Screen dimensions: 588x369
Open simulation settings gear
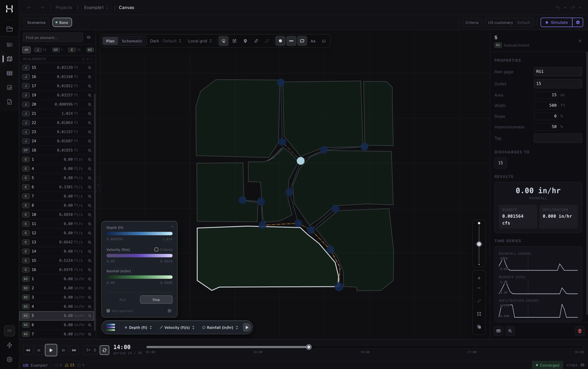tap(578, 22)
